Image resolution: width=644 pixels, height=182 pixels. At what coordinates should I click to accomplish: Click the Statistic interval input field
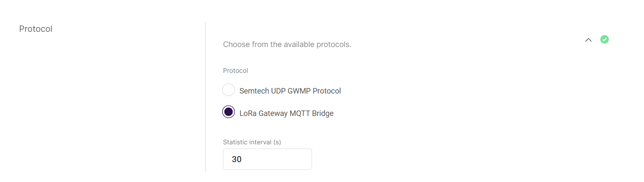click(x=268, y=159)
